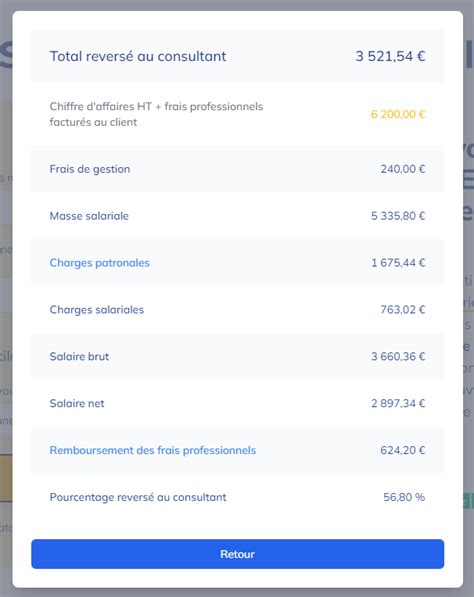The width and height of the screenshot is (474, 597).
Task: Select the Salaire brut label
Action: pyautogui.click(x=79, y=356)
